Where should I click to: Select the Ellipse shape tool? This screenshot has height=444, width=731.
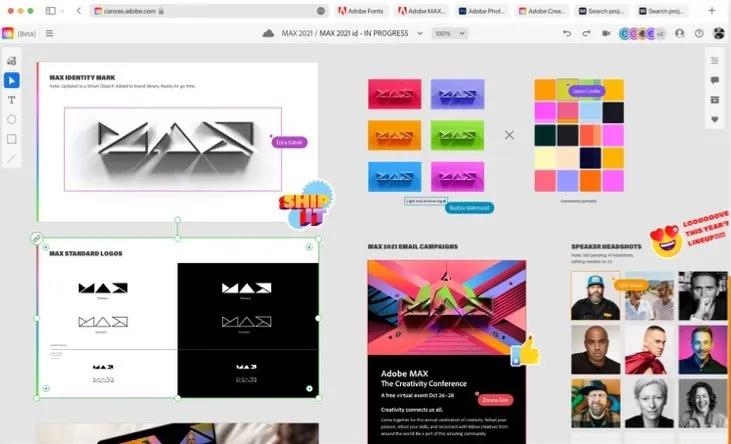coord(12,119)
